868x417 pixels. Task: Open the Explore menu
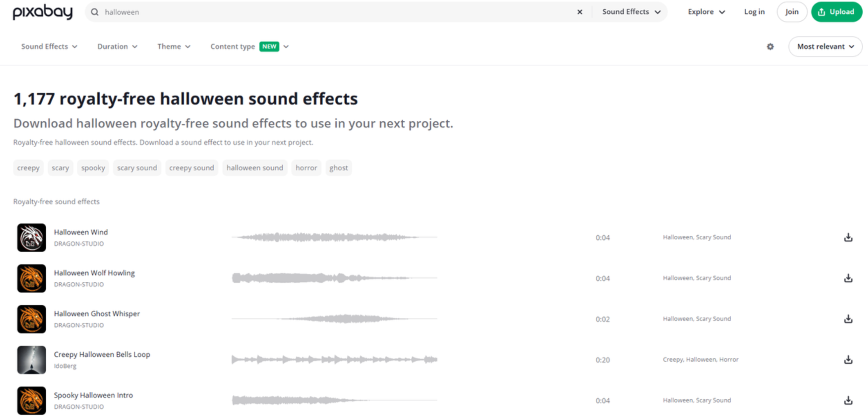tap(706, 12)
